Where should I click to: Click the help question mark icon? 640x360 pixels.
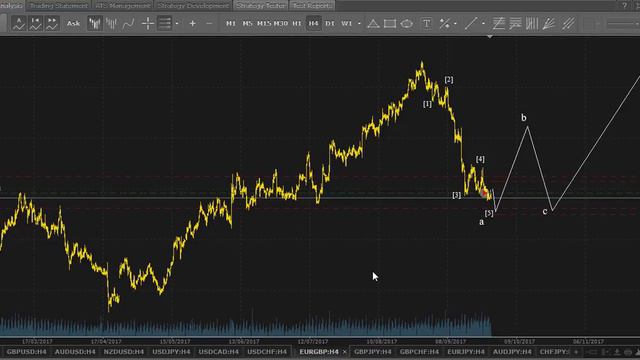point(624,5)
